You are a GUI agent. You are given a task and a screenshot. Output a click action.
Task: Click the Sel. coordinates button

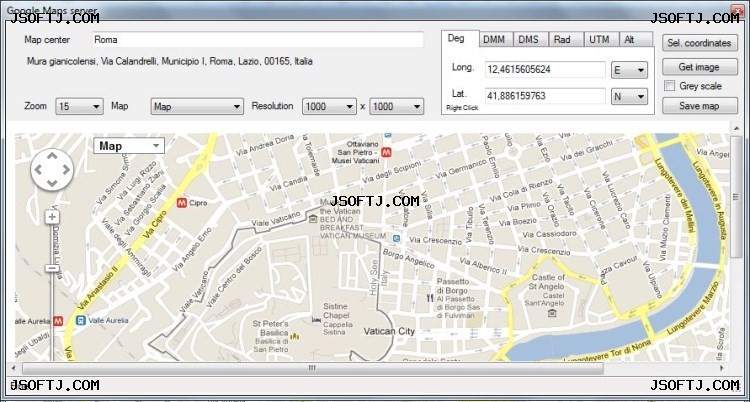pos(700,43)
